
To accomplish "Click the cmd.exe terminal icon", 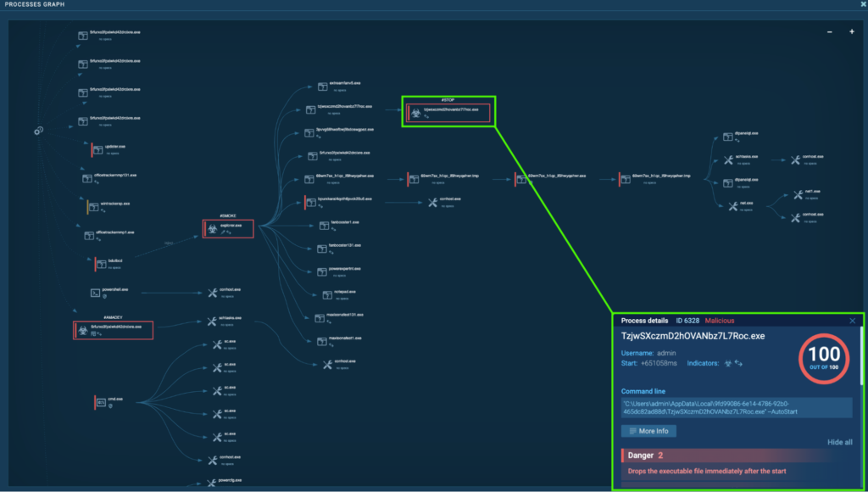I will 100,401.
